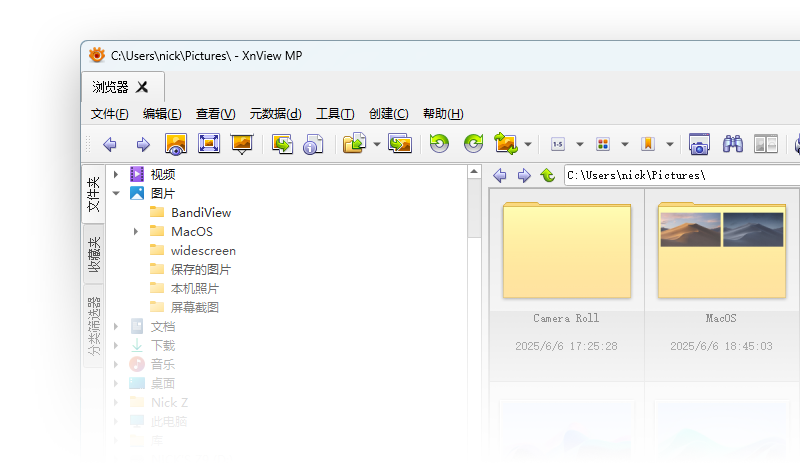The image size is (800, 465).
Task: Click the export folder icon
Action: (x=354, y=143)
